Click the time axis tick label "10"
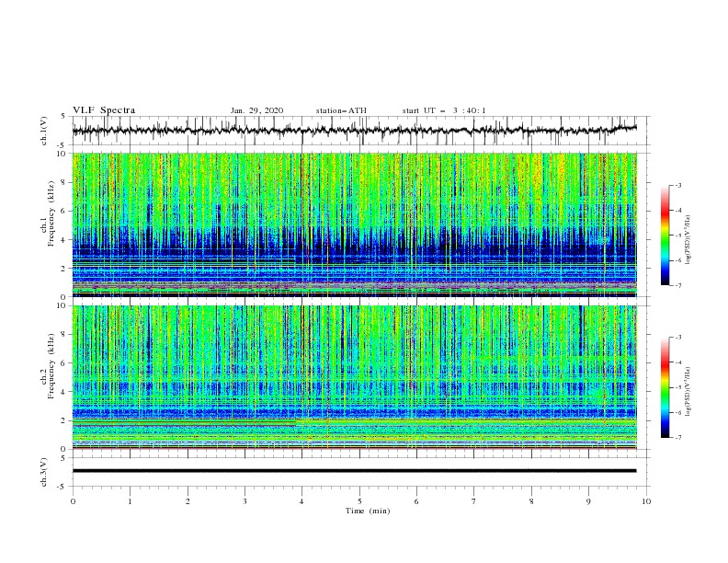This screenshot has height=563, width=728. point(646,501)
